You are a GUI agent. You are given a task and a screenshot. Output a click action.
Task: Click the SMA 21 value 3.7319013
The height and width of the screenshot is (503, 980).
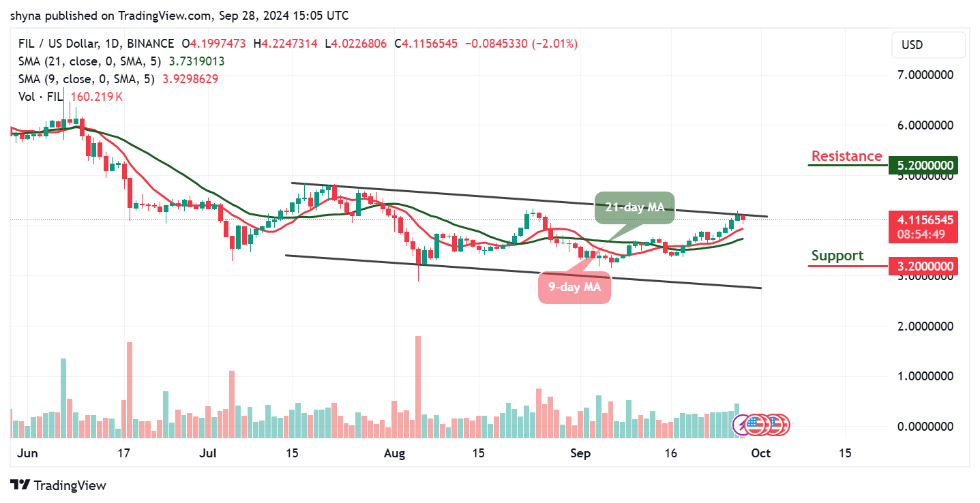[196, 61]
